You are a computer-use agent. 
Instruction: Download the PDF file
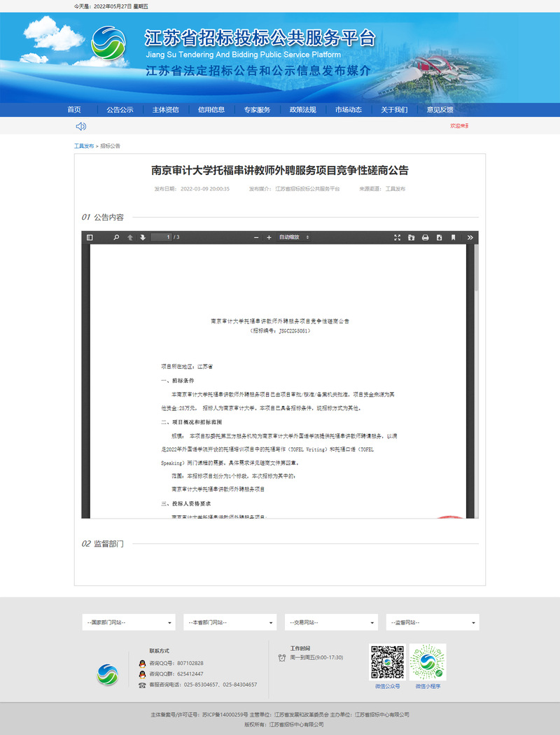439,237
